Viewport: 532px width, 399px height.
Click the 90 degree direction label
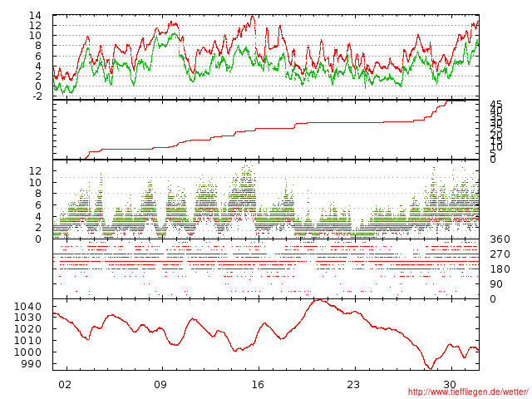[x=496, y=284]
